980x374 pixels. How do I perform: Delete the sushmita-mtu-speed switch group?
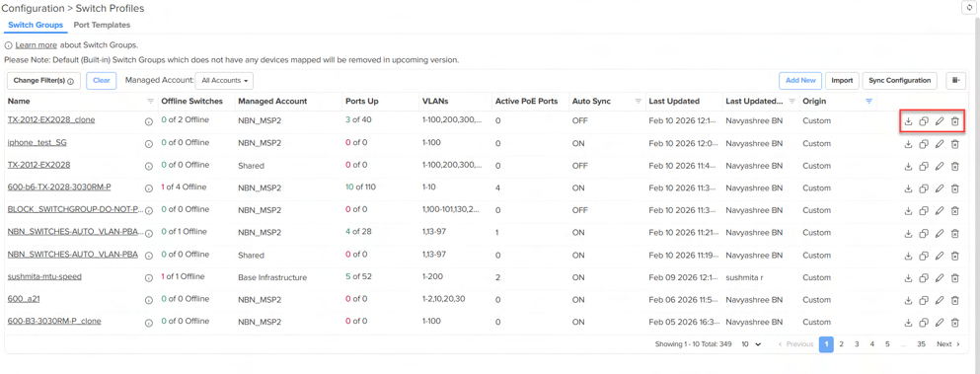coord(954,278)
